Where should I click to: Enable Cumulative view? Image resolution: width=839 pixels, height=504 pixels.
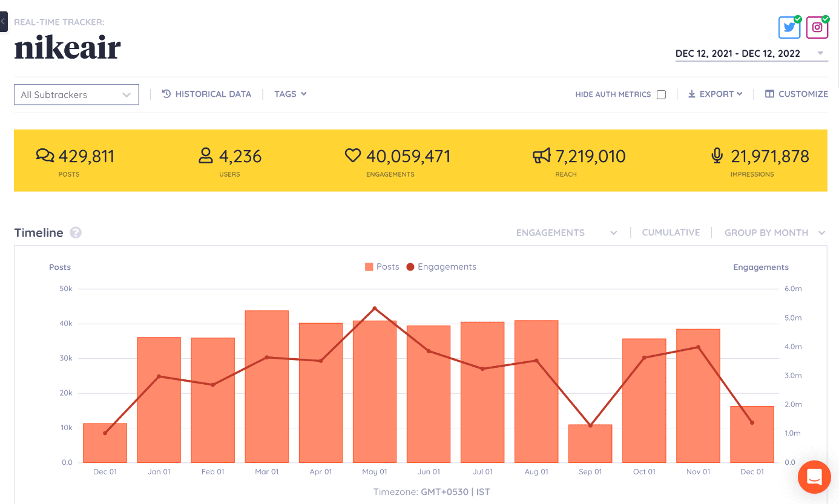671,232
